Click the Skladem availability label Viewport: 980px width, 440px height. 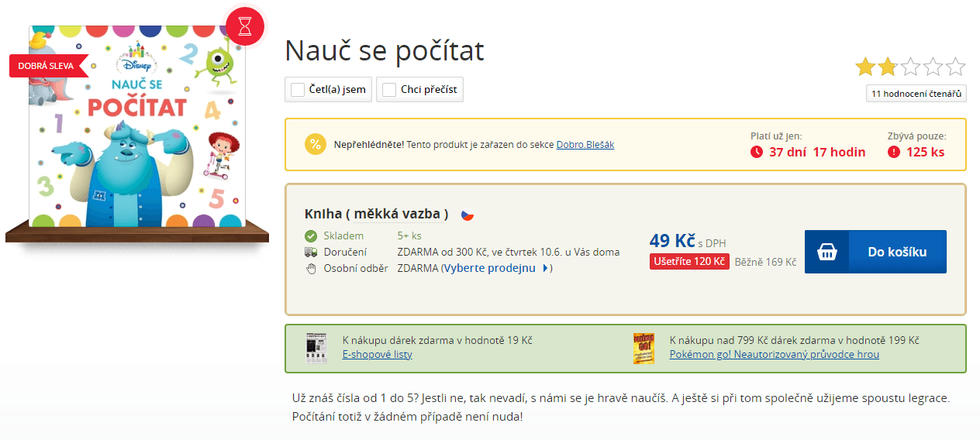[343, 235]
